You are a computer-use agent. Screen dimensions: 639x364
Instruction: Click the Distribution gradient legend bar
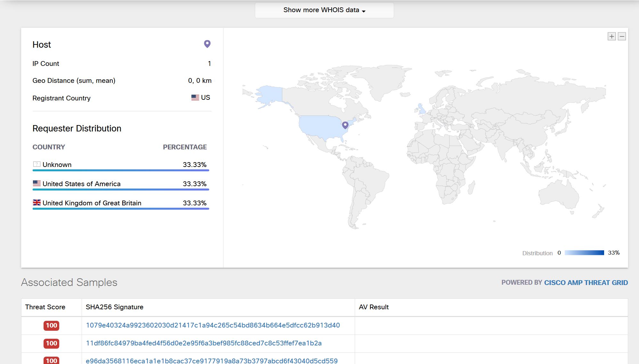584,253
